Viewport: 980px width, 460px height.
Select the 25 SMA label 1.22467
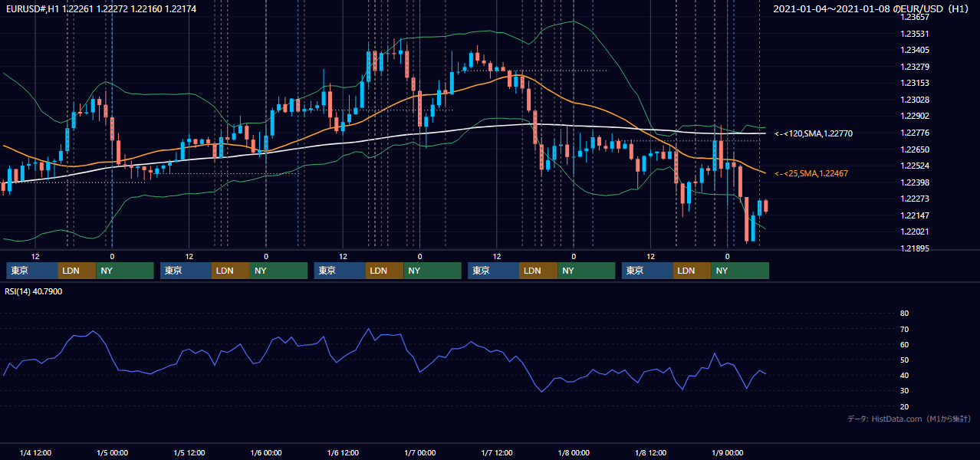(811, 173)
